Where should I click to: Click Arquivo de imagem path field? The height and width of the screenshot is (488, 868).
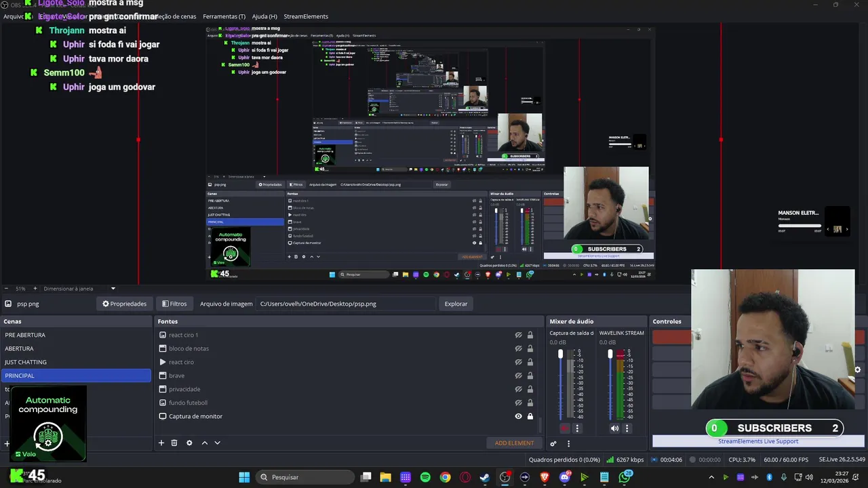346,304
